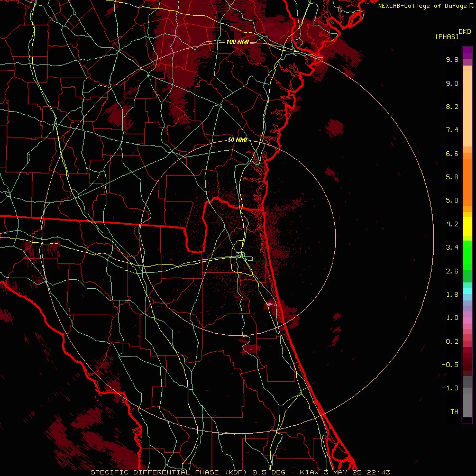
Task: Pick the cyan color bar segment
Action: click(467, 291)
